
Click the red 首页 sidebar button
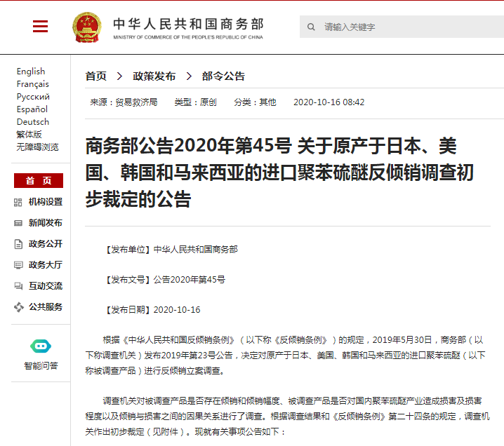tap(39, 180)
